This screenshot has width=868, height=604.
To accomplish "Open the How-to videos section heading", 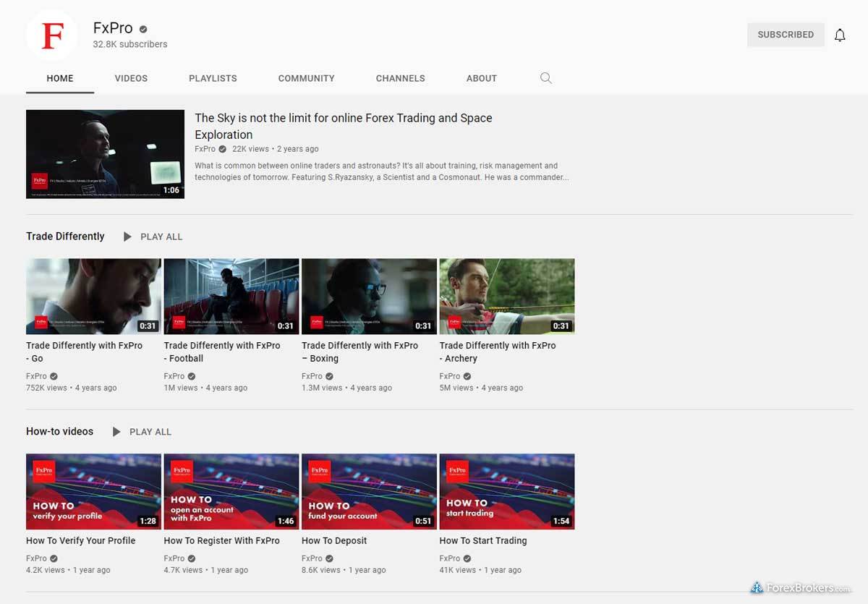I will click(x=59, y=432).
